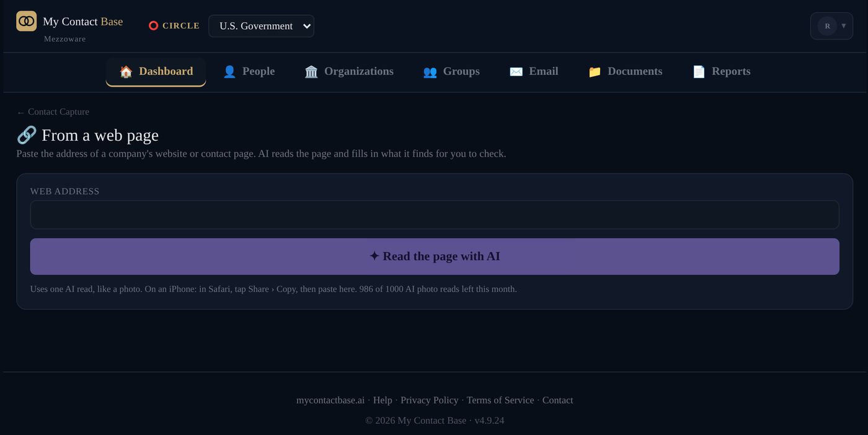The height and width of the screenshot is (435, 868).
Task: Open the Dashboard tab
Action: click(156, 72)
